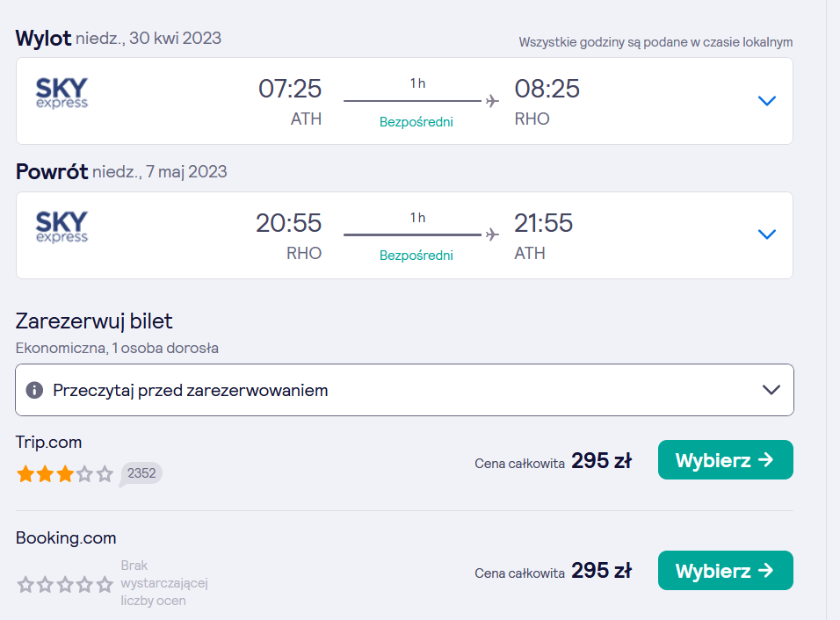Expand outbound flight details chevron

tap(767, 101)
